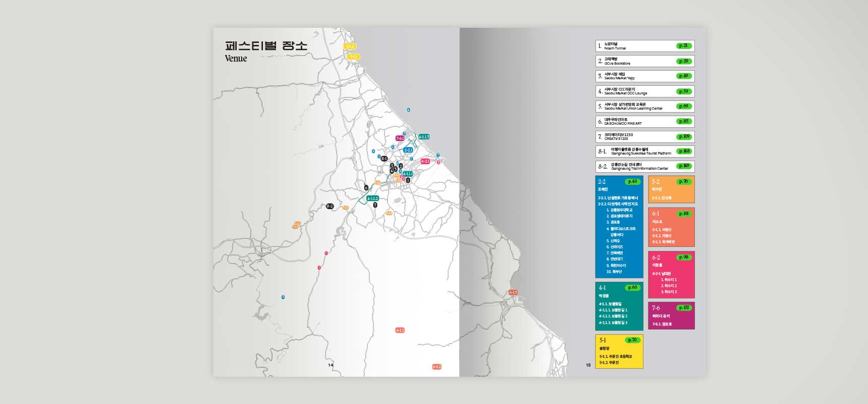Select the Seobu Market CCC Lounge entry
Image resolution: width=868 pixels, height=404 pixels.
coord(645,91)
